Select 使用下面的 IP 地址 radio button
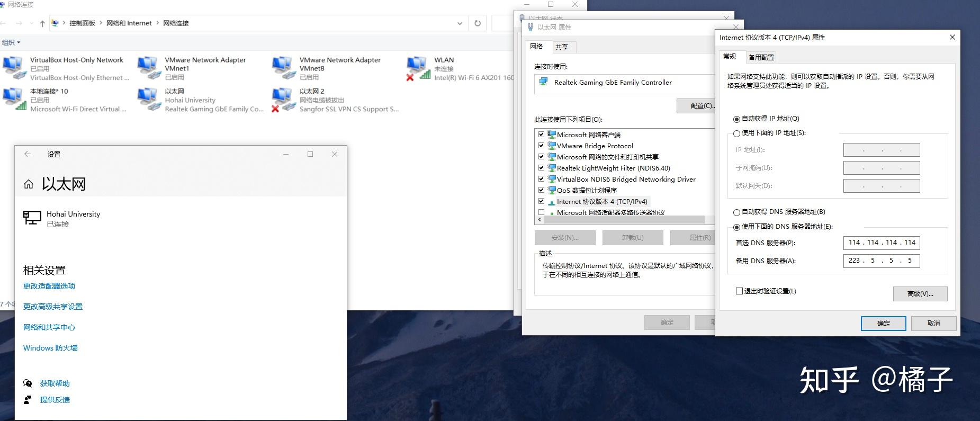This screenshot has height=421, width=980. pos(736,133)
